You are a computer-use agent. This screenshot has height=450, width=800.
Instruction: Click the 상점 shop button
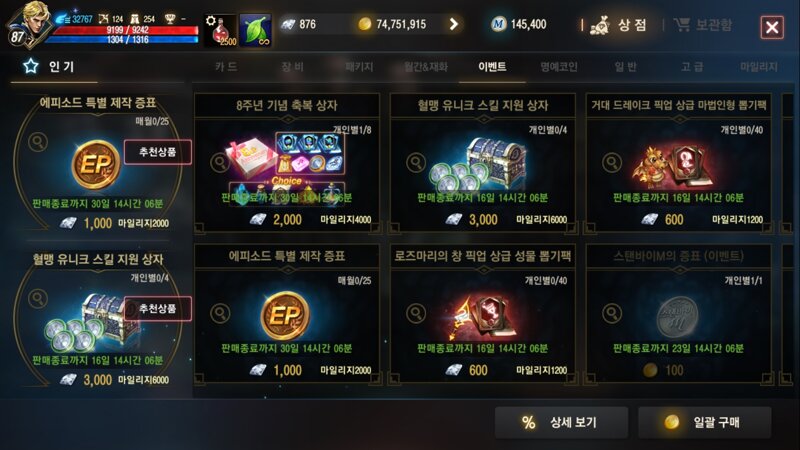click(618, 25)
